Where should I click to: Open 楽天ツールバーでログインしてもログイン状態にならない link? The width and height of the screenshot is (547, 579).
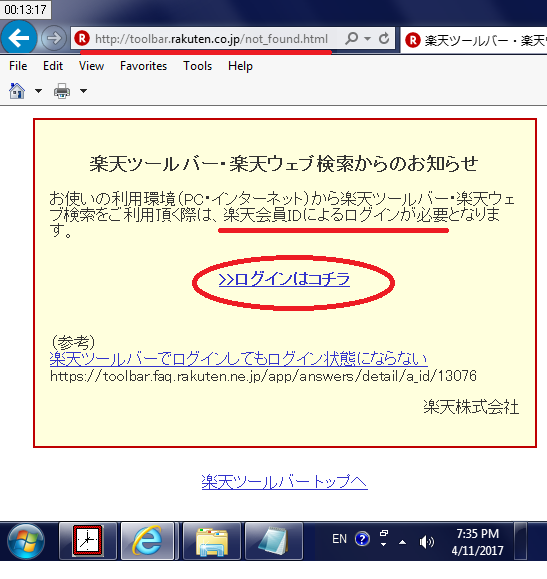[239, 358]
